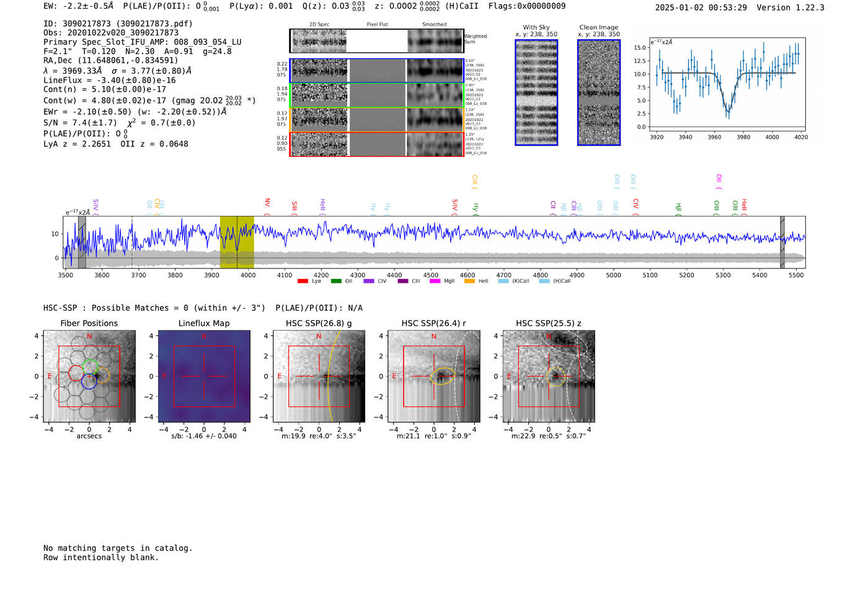The image size is (868, 591).
Task: Click the S/N = 7.4(±1.7) value
Action: [80, 123]
